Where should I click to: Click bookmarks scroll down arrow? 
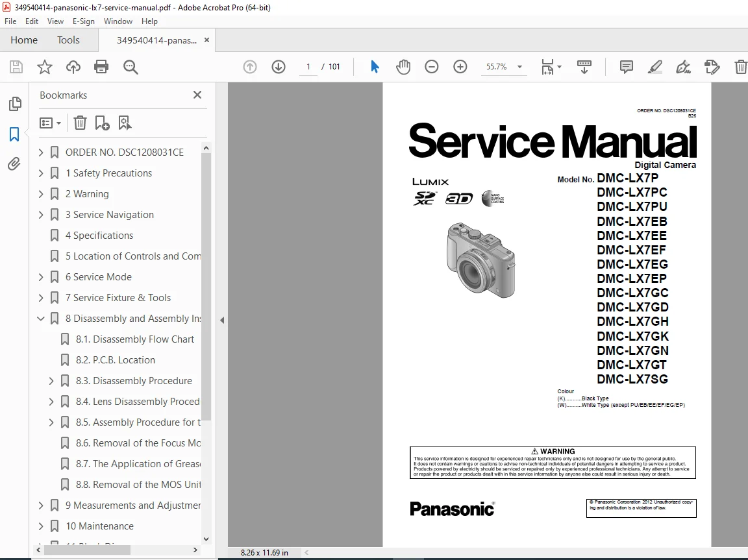pyautogui.click(x=206, y=539)
